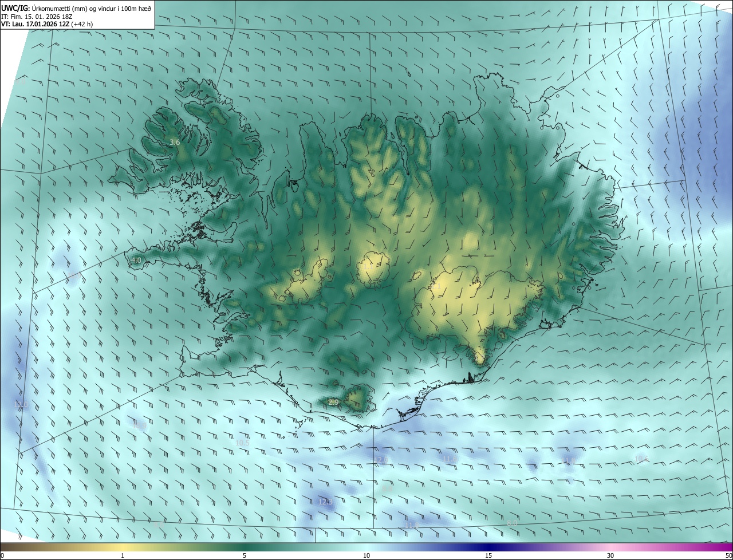This screenshot has width=733, height=560.
Task: Click the '50' tick on the color scale
Action: coord(728,555)
